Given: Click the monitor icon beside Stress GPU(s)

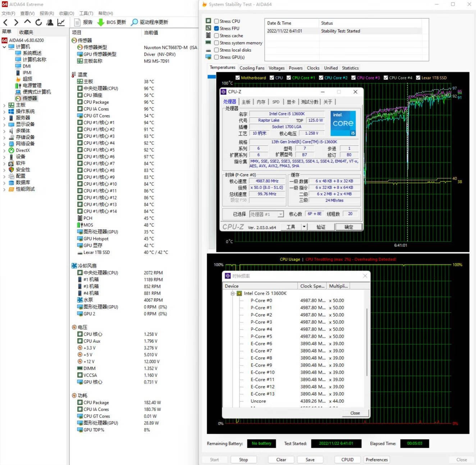Looking at the screenshot, I should click(x=209, y=57).
